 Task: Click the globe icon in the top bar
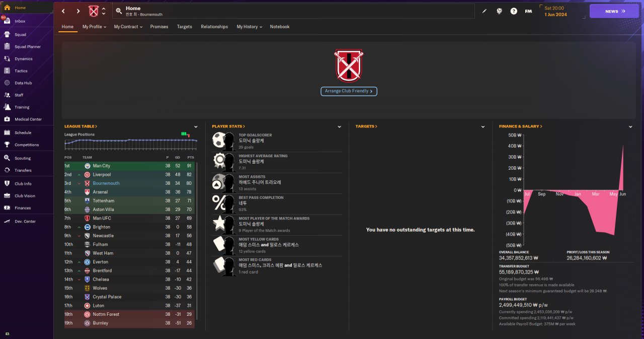coord(499,11)
